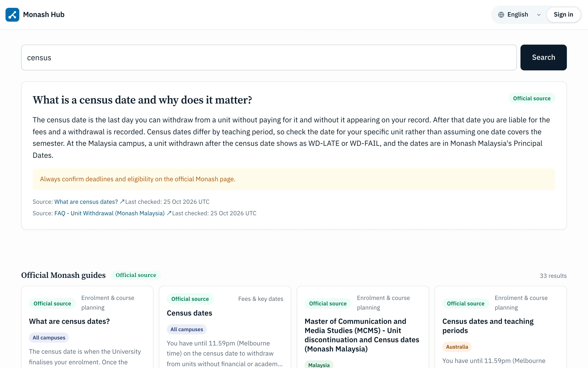Expand the English language dropdown chevron
The width and height of the screenshot is (588, 368).
coord(539,15)
